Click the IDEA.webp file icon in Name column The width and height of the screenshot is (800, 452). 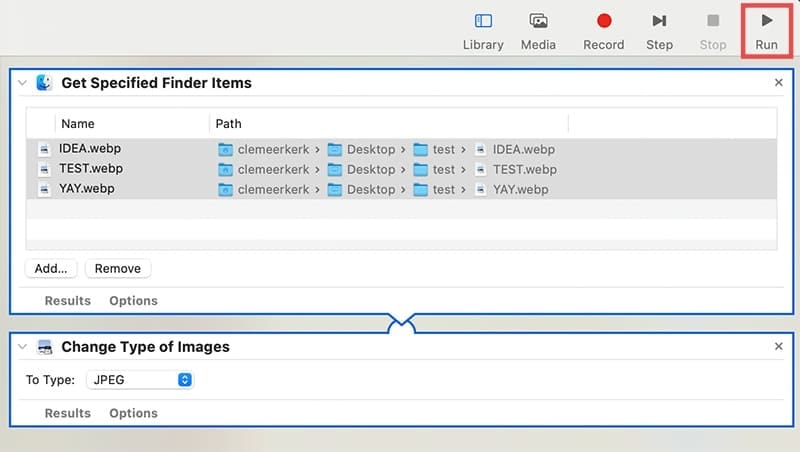44,149
